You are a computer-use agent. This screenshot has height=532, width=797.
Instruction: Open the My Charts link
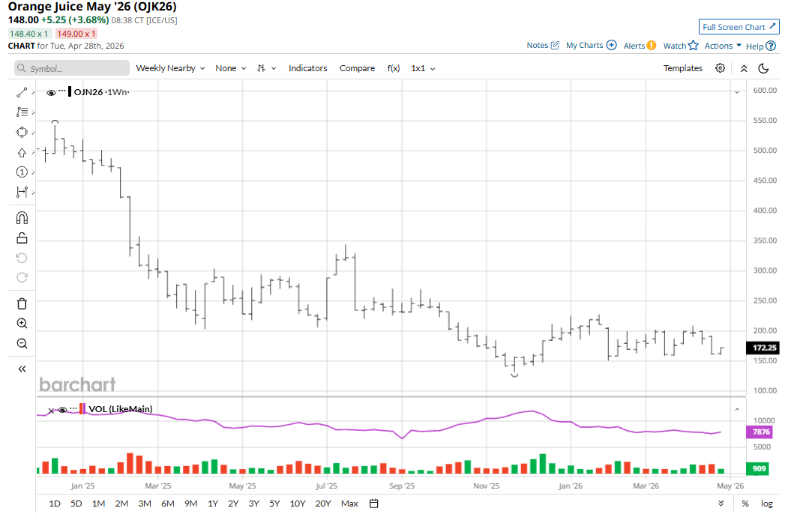click(x=591, y=46)
